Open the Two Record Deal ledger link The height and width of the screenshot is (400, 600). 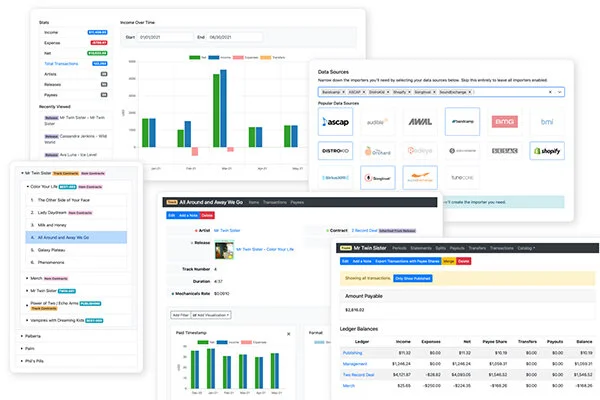(x=359, y=375)
